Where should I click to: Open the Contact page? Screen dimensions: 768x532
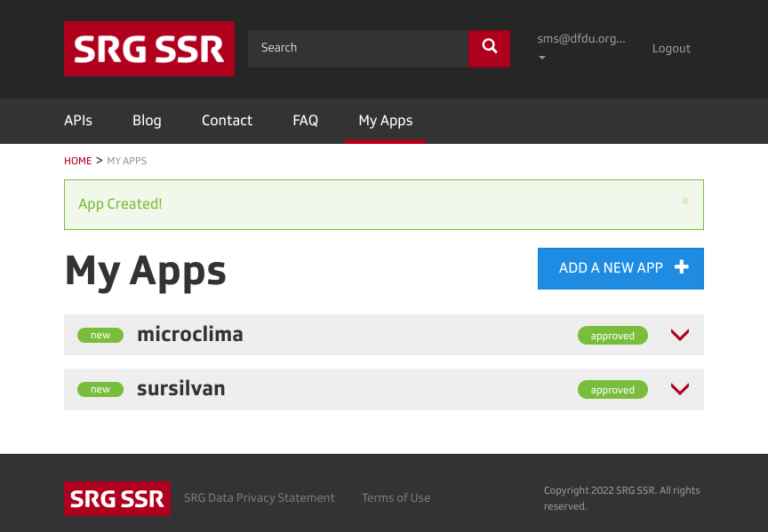(x=227, y=120)
